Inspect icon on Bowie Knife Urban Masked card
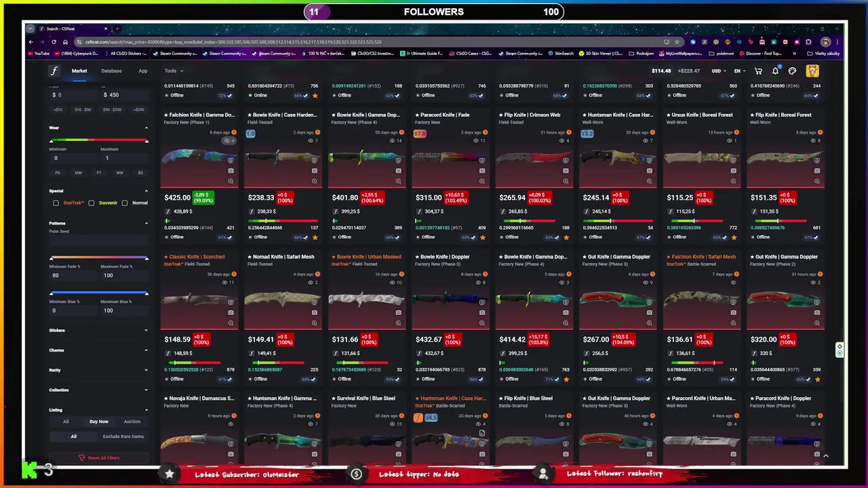868x488 pixels. pyautogui.click(x=398, y=302)
